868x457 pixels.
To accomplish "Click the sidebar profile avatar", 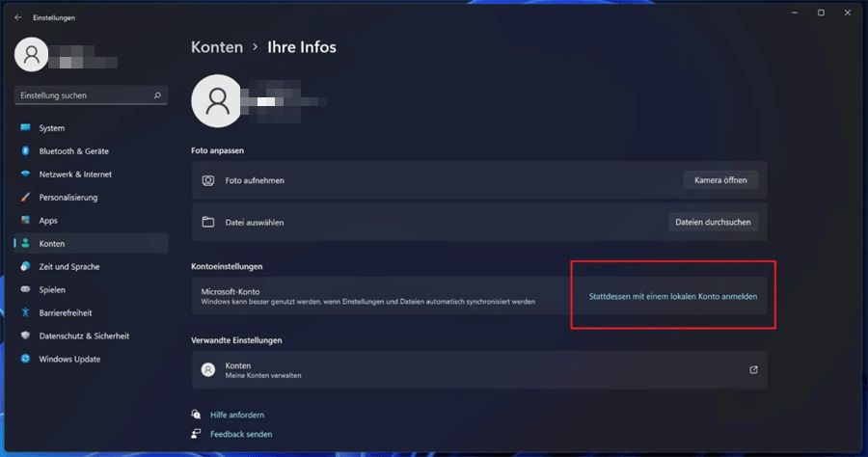I will (31, 54).
